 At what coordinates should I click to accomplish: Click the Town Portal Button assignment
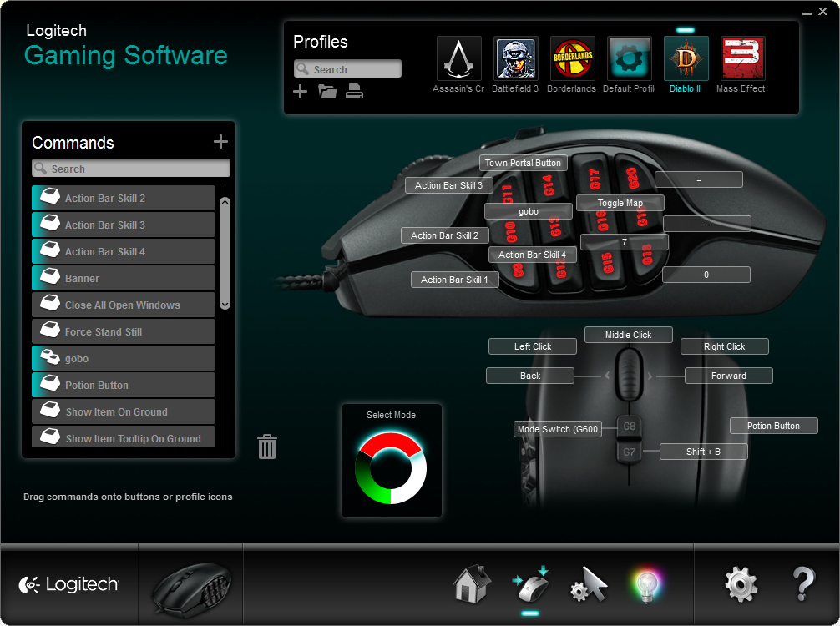[524, 163]
